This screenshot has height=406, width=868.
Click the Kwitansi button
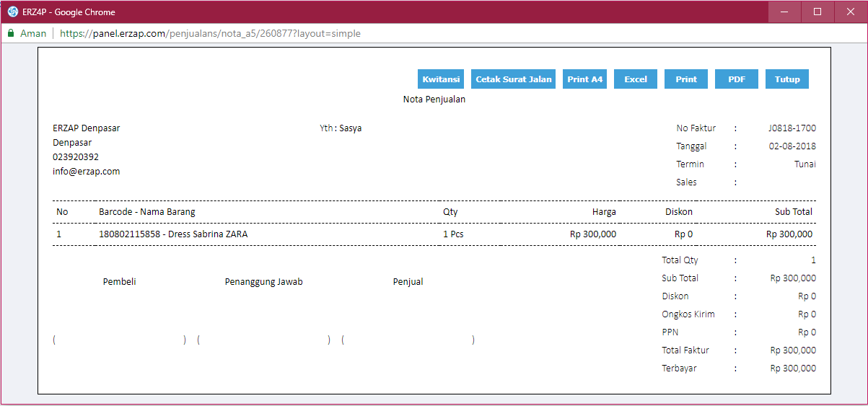pos(441,79)
